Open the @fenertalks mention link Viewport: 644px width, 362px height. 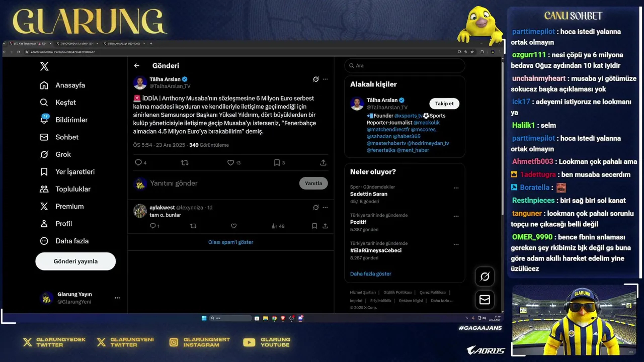tap(380, 150)
